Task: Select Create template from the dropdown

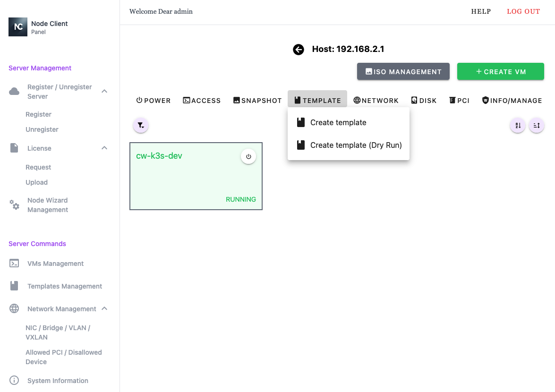Action: [338, 122]
